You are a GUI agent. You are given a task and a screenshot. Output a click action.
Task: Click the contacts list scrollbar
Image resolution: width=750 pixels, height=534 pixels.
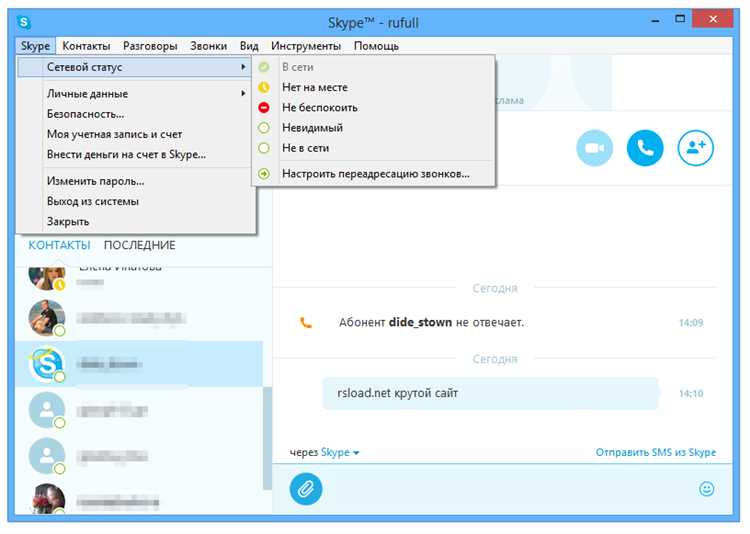point(267,438)
